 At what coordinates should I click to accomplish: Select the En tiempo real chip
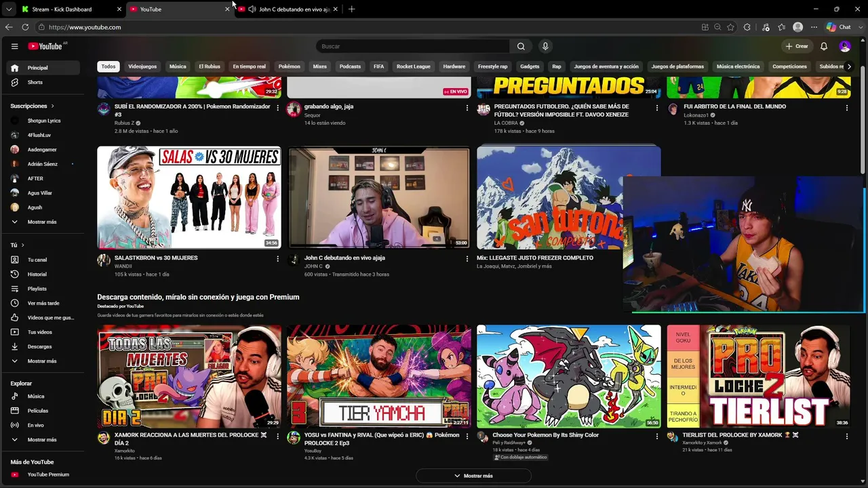[x=249, y=66]
